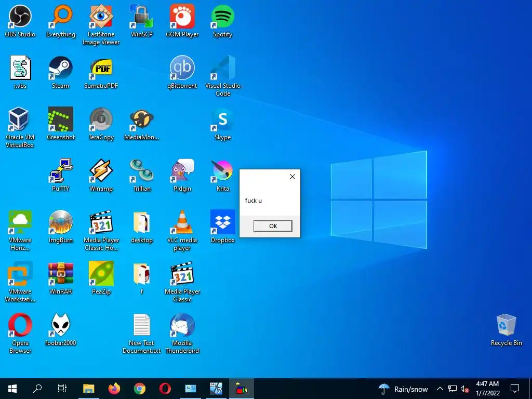Click OK in the message box
This screenshot has width=532, height=399.
(x=273, y=226)
